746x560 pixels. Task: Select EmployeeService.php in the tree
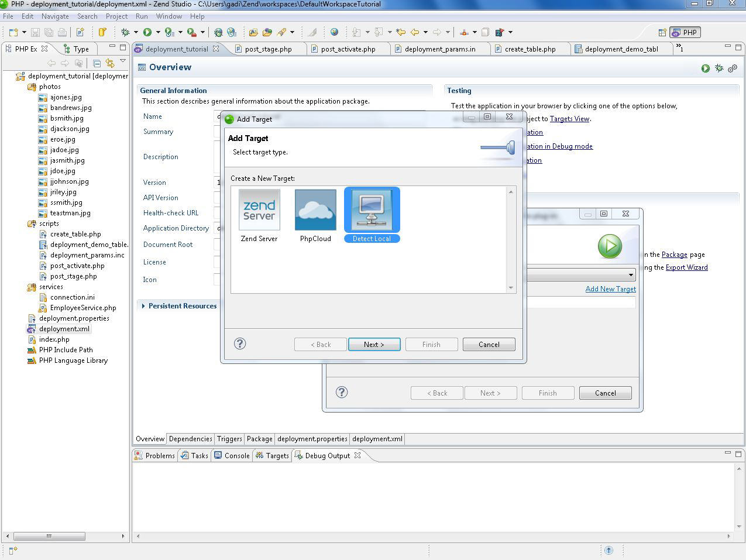click(83, 308)
